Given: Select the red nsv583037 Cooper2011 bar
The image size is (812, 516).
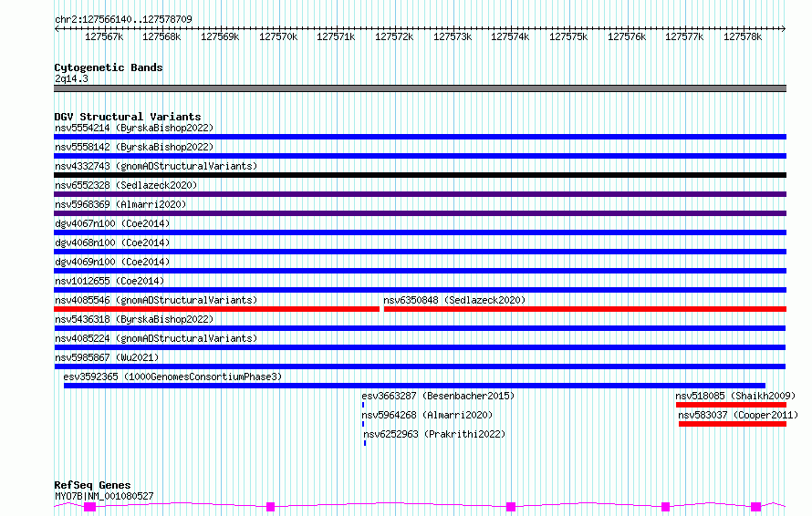Looking at the screenshot, I should point(733,424).
